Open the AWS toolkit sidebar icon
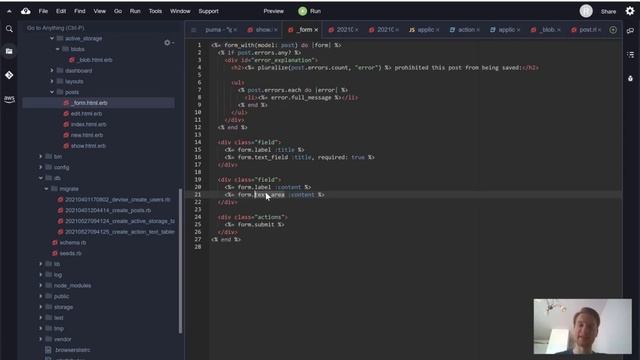 click(x=9, y=99)
